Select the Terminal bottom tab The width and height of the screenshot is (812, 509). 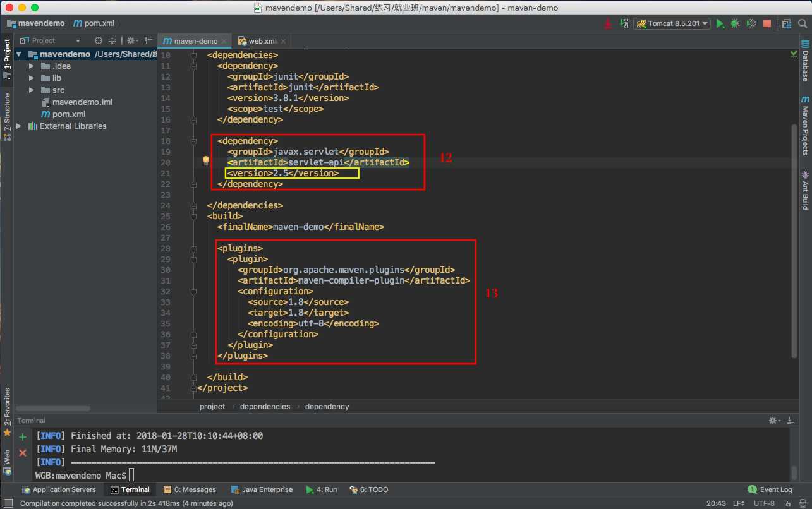(x=130, y=489)
